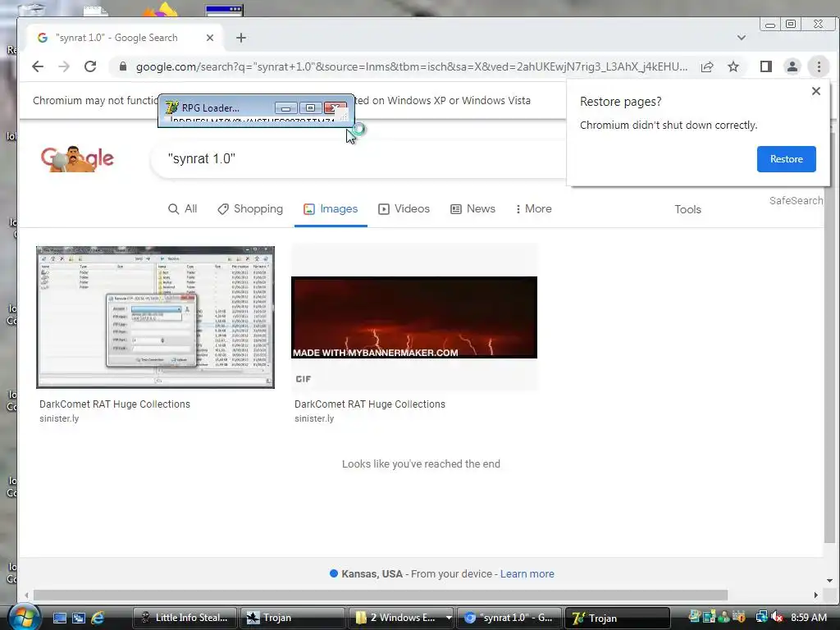Click the Show desktop quick launch icon

[59, 618]
